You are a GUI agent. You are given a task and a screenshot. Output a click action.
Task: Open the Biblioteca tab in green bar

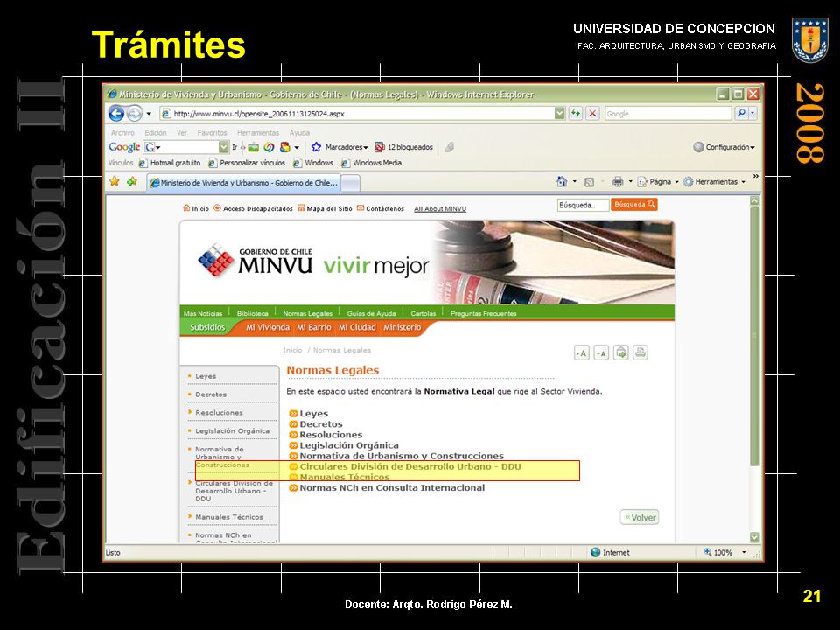252,313
